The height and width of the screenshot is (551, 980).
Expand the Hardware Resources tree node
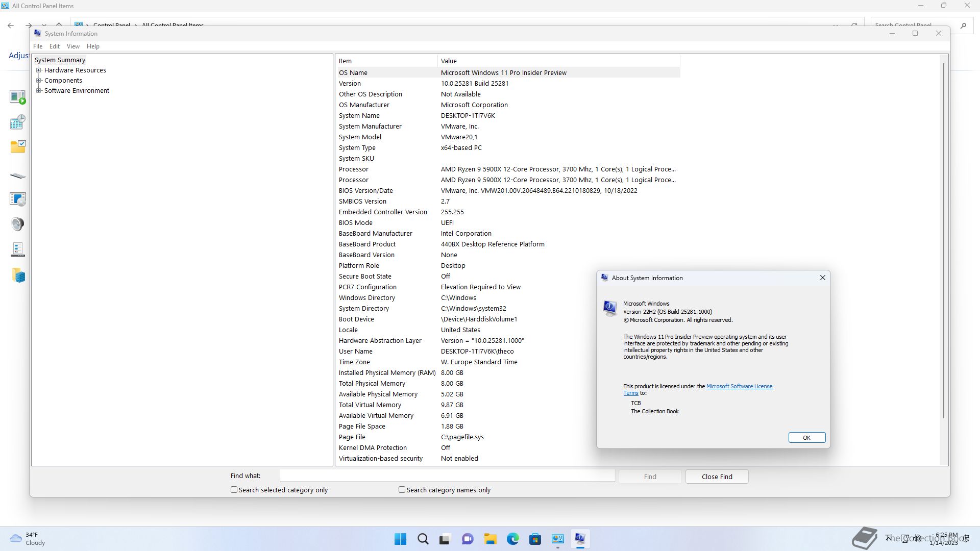pyautogui.click(x=39, y=70)
